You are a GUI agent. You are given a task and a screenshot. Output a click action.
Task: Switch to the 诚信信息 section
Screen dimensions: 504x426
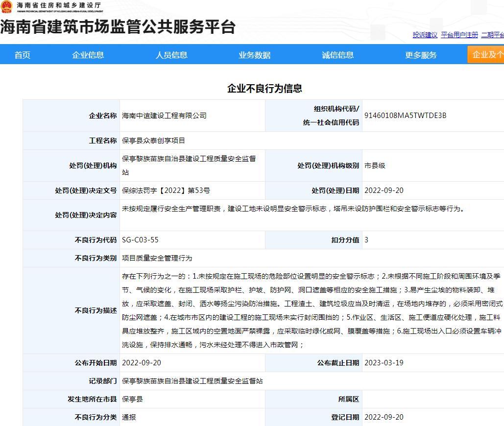tap(338, 55)
